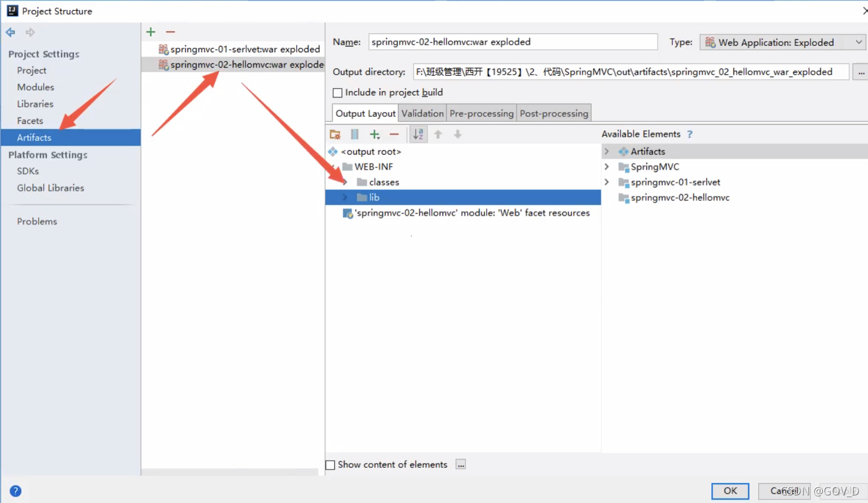Select the output root tree row
Screen dimensions: 868x503
463,152
